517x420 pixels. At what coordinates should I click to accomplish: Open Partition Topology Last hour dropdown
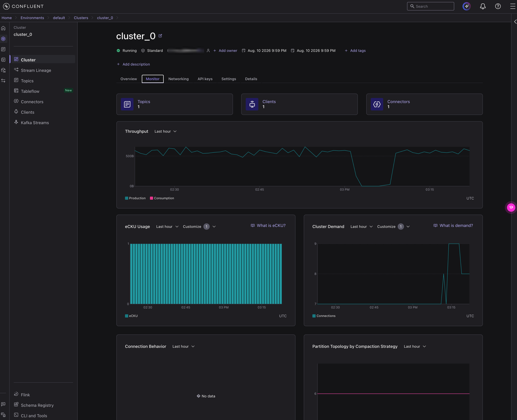tap(415, 346)
